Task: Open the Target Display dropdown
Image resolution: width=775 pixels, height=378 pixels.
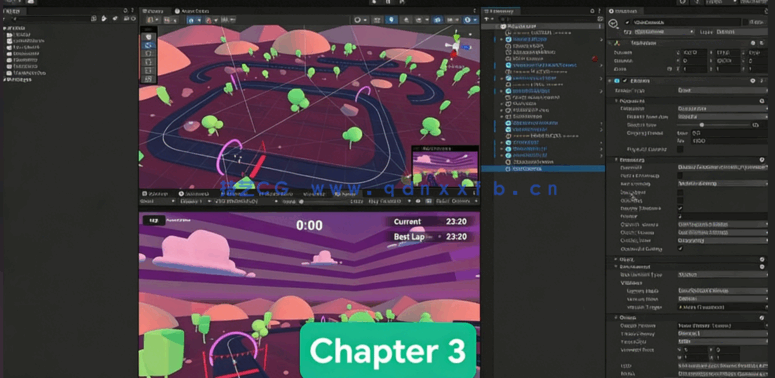Action: pos(722,334)
